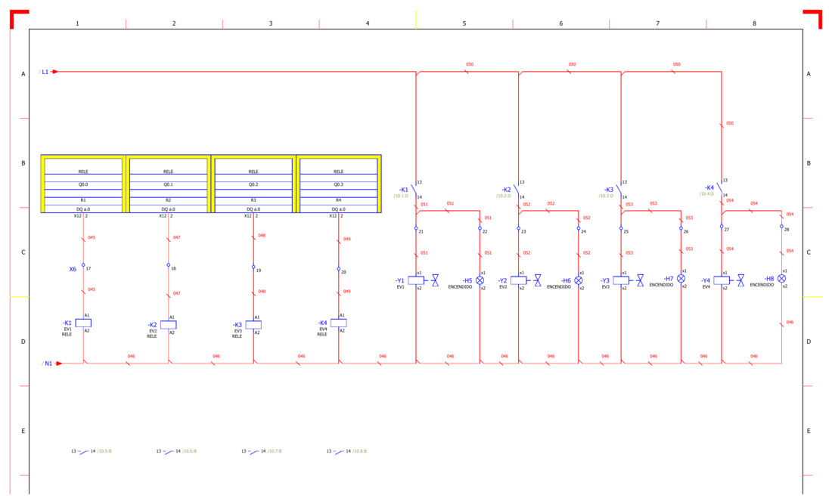The width and height of the screenshot is (832, 504).
Task: Open the /10.4:D reference beside contact -K4
Action: (706, 194)
